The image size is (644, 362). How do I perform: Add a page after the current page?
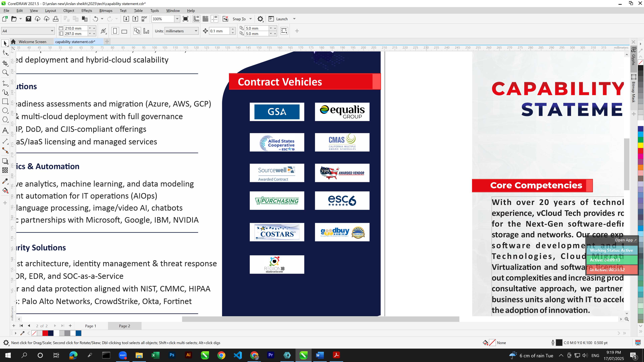pos(70,325)
